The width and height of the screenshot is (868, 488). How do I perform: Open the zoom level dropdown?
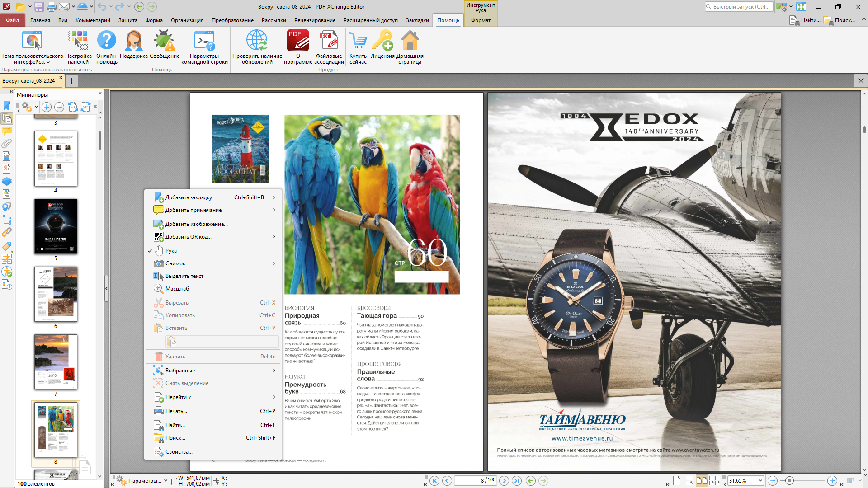coord(760,481)
